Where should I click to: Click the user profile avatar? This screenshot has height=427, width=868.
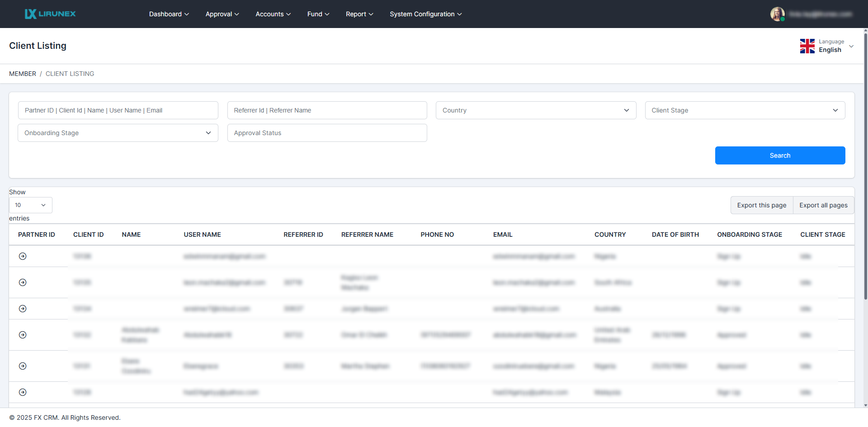[777, 14]
